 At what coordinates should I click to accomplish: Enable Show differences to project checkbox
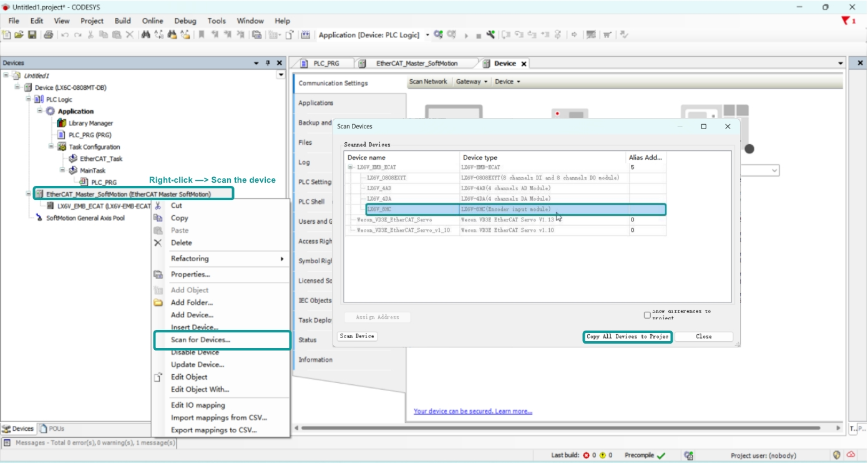(x=647, y=315)
